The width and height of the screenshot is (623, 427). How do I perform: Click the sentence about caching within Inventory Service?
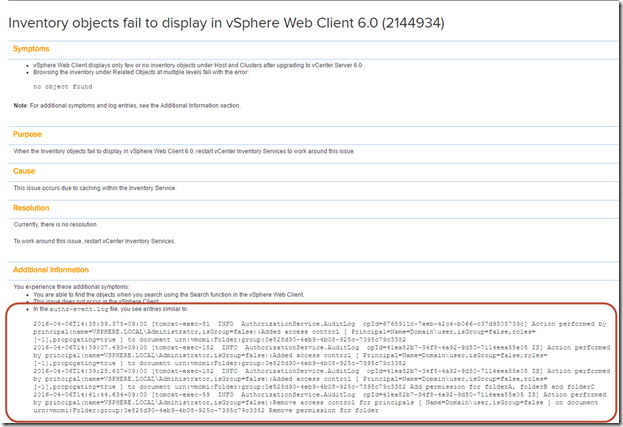tap(95, 188)
